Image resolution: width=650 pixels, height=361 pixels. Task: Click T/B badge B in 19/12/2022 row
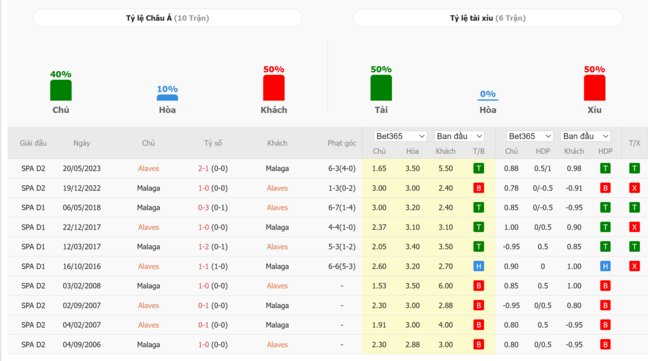[478, 188]
